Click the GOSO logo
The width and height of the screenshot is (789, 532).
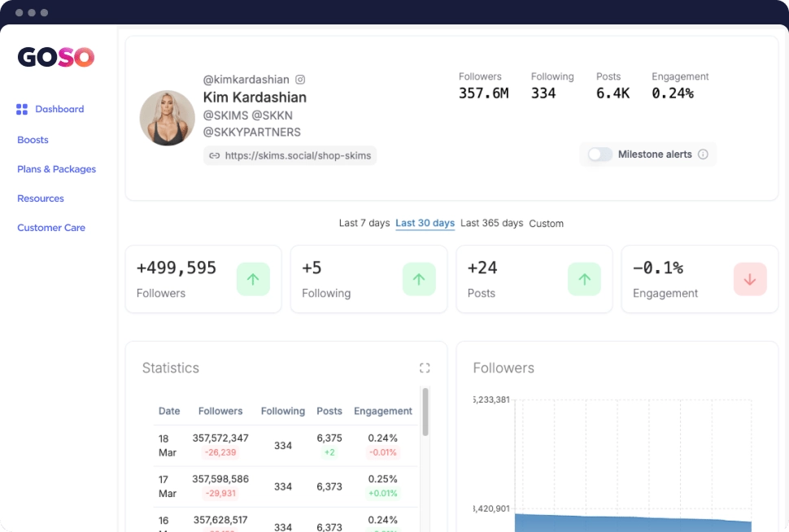click(56, 57)
